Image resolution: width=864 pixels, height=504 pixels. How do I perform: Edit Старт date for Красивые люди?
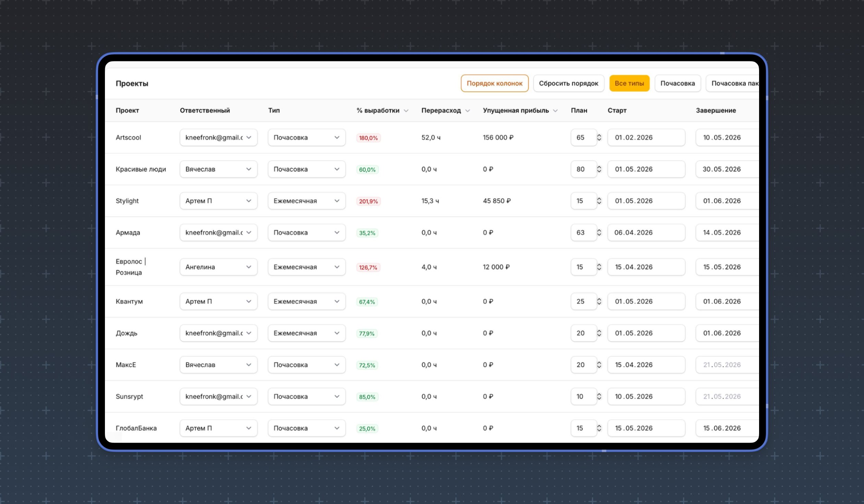(646, 169)
